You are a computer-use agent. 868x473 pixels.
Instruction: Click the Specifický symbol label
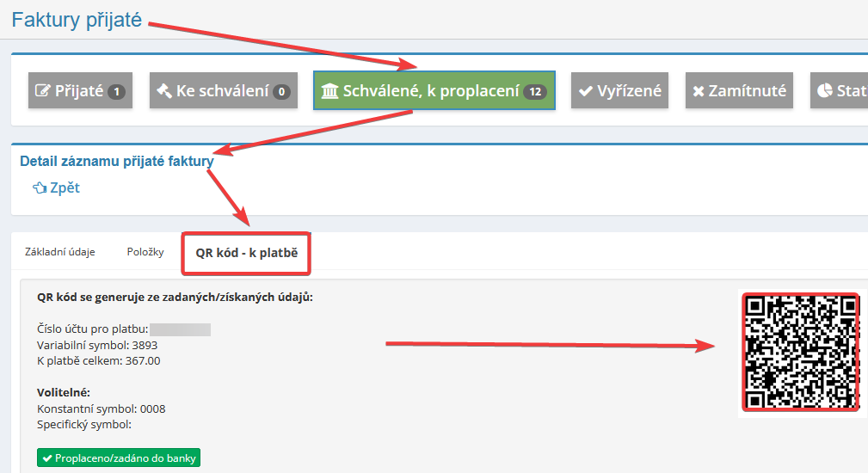[x=84, y=424]
